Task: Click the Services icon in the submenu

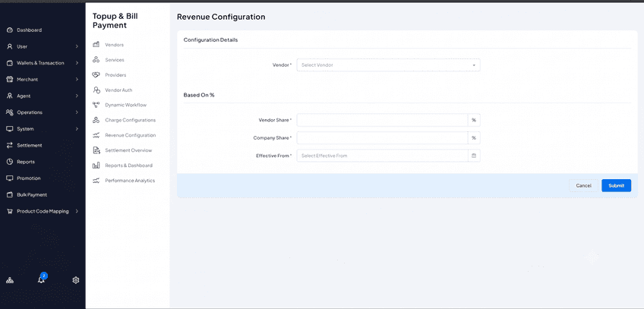Action: click(96, 60)
